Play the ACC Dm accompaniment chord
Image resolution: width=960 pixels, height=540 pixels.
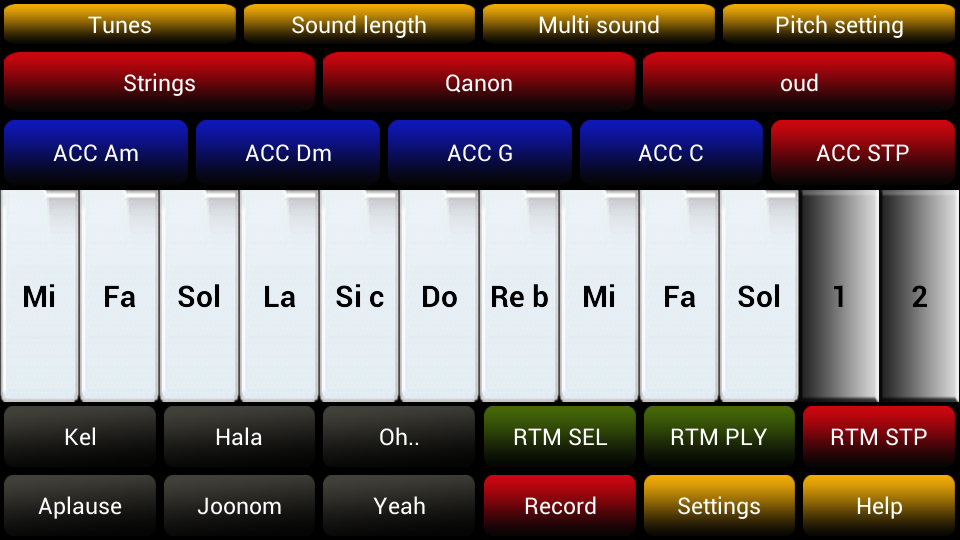[288, 153]
